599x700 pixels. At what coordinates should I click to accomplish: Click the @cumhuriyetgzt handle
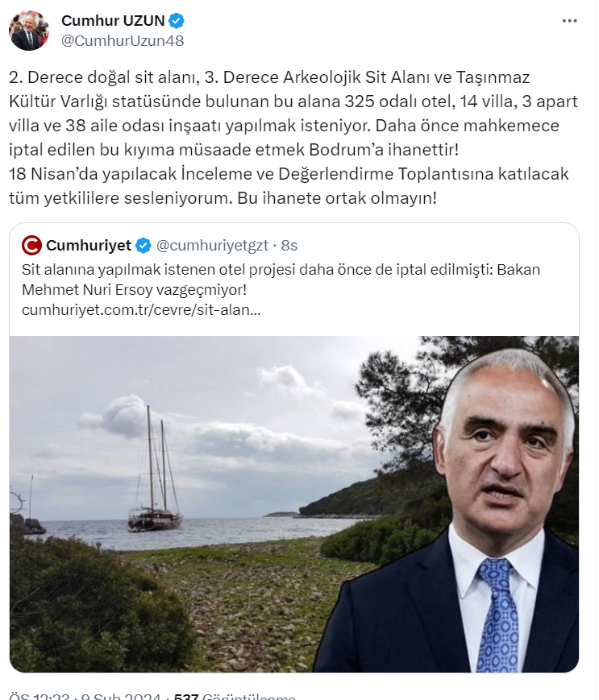[212, 246]
